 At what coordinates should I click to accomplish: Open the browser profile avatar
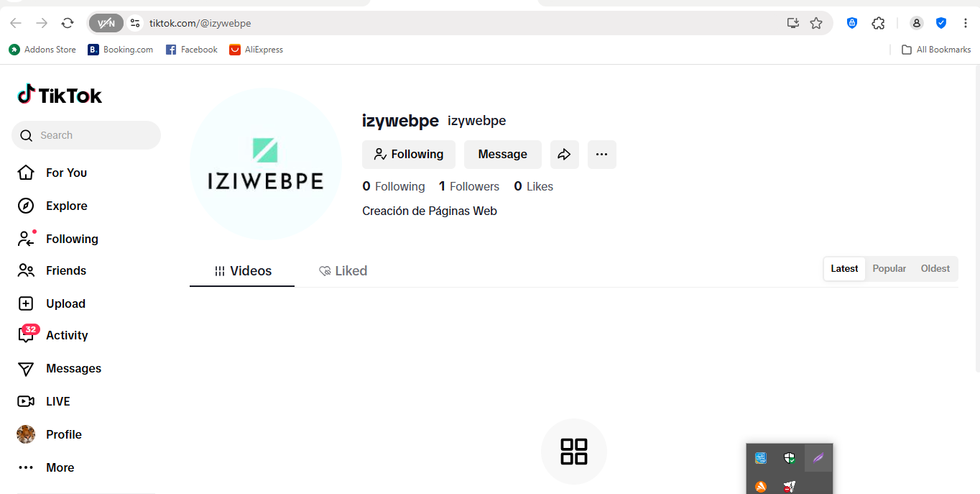(917, 23)
